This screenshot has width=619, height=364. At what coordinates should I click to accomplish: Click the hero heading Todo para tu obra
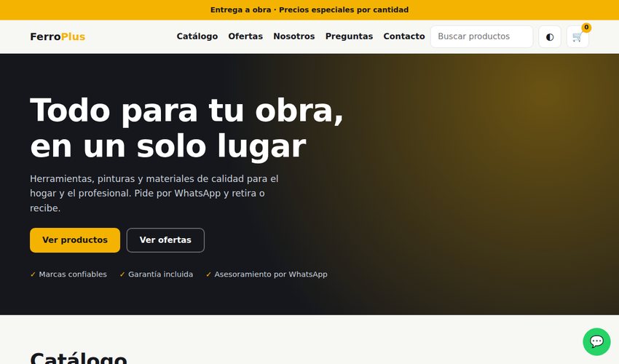click(186, 128)
